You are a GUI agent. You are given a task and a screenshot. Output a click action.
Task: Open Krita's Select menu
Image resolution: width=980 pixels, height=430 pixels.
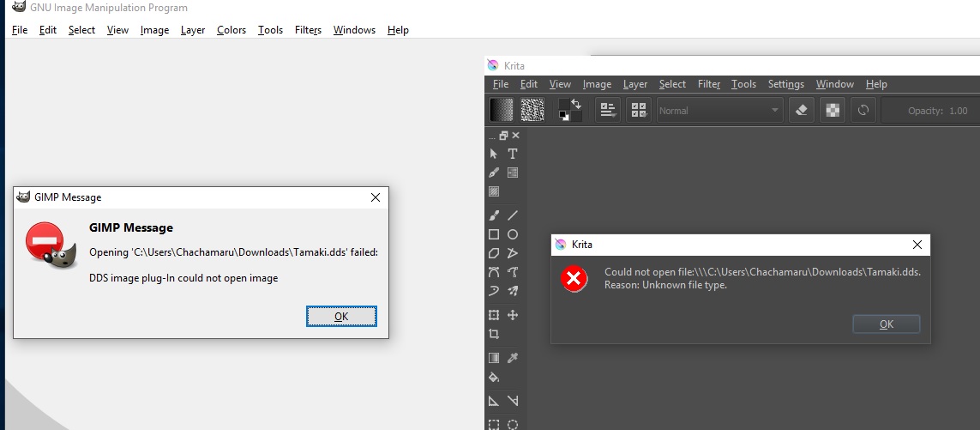(x=672, y=84)
